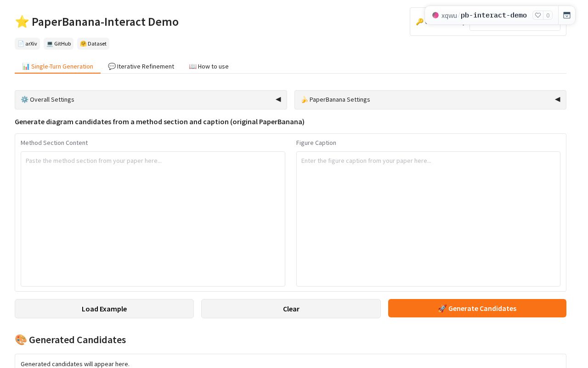Click the "Method Section Content" label
This screenshot has width=588, height=368.
pos(54,143)
